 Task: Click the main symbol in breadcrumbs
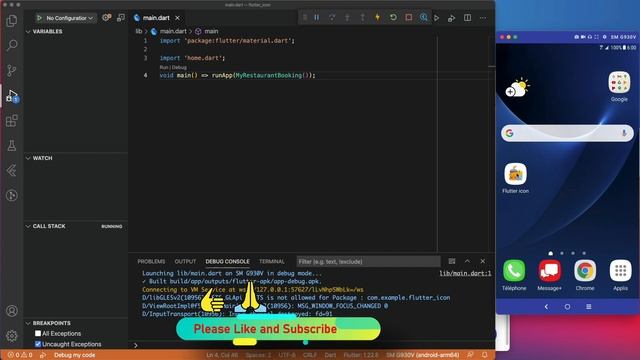tap(211, 31)
